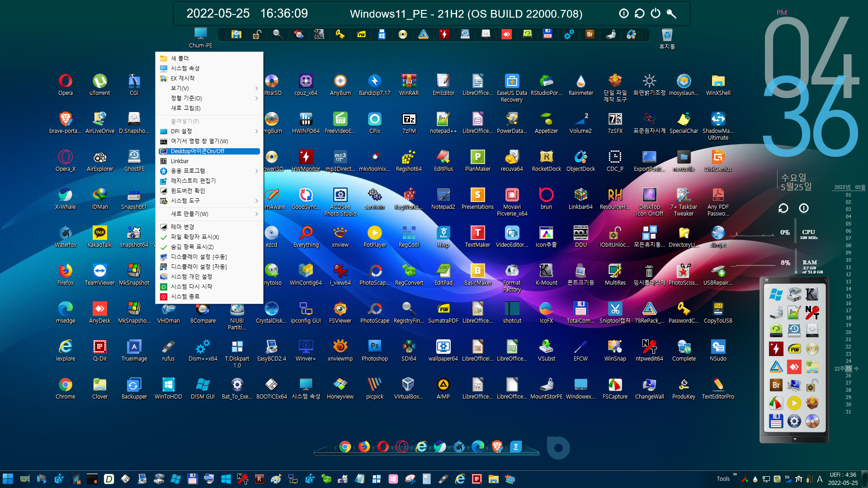Choose 새로 고침(E) menu entry
This screenshot has height=488, width=868.
[209, 108]
